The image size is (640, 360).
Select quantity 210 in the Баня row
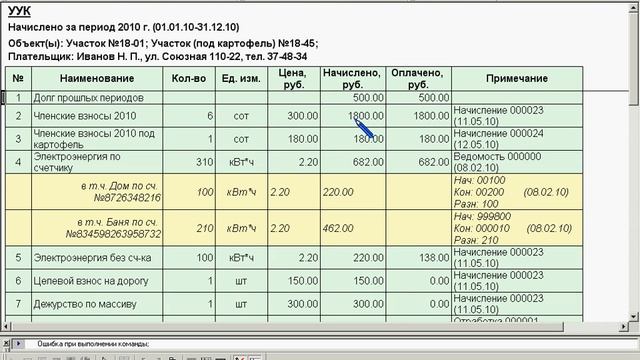[x=189, y=228]
